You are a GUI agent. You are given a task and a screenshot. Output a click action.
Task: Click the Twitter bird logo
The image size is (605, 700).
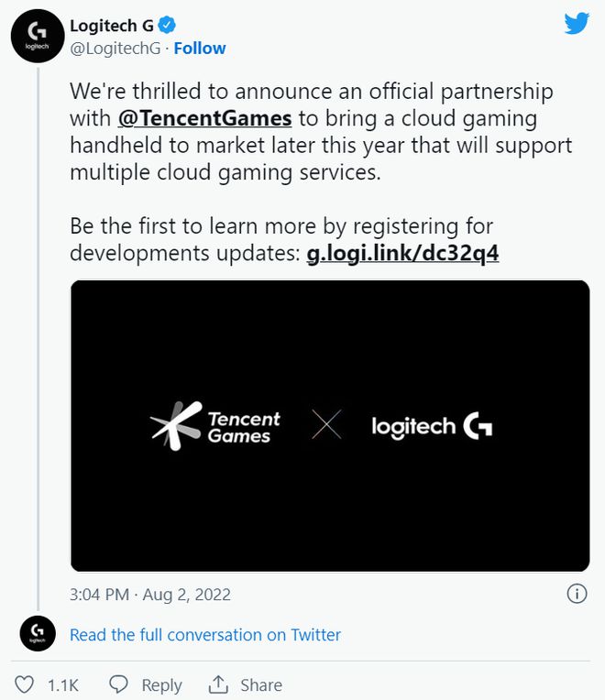pyautogui.click(x=577, y=24)
